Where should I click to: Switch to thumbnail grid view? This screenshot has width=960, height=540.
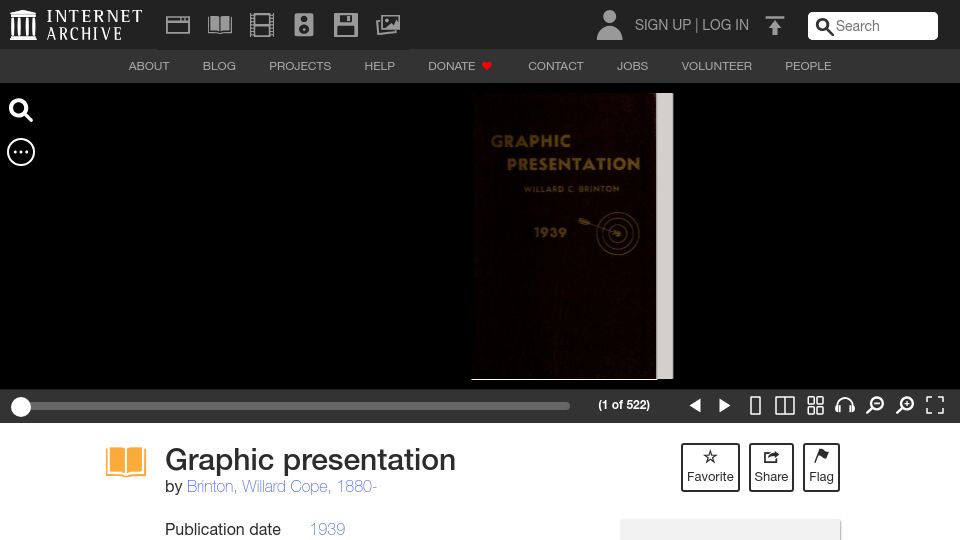coord(815,405)
